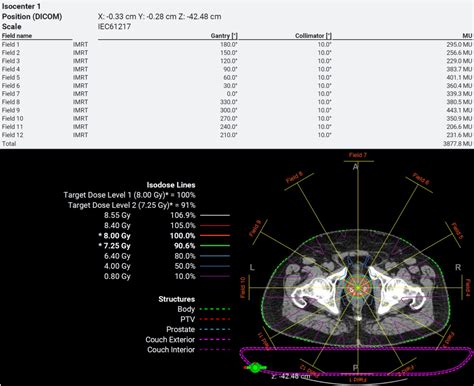Click the isocenter point in the PTV
Image resolution: width=474 pixels, height=386 pixels.
tap(358, 288)
